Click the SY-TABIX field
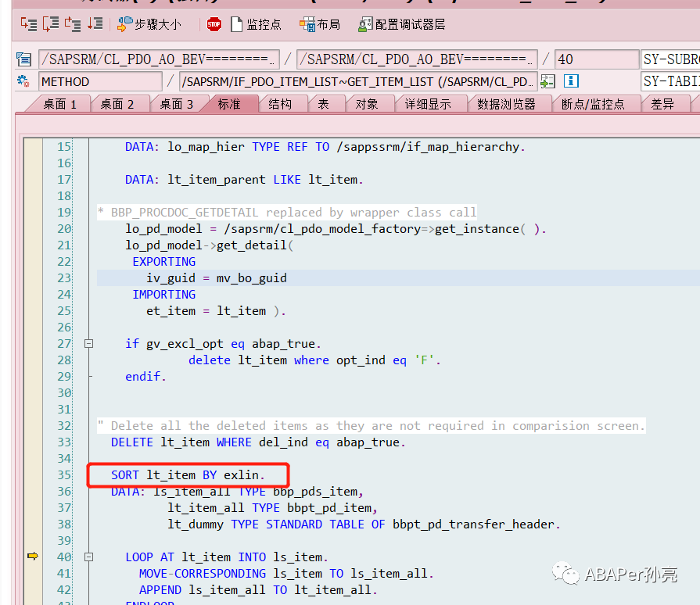The width and height of the screenshot is (700, 605). [670, 81]
